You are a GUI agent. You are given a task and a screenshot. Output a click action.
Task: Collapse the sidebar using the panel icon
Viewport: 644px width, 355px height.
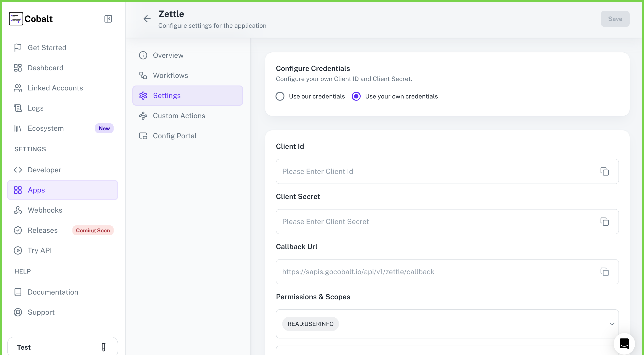pos(108,19)
